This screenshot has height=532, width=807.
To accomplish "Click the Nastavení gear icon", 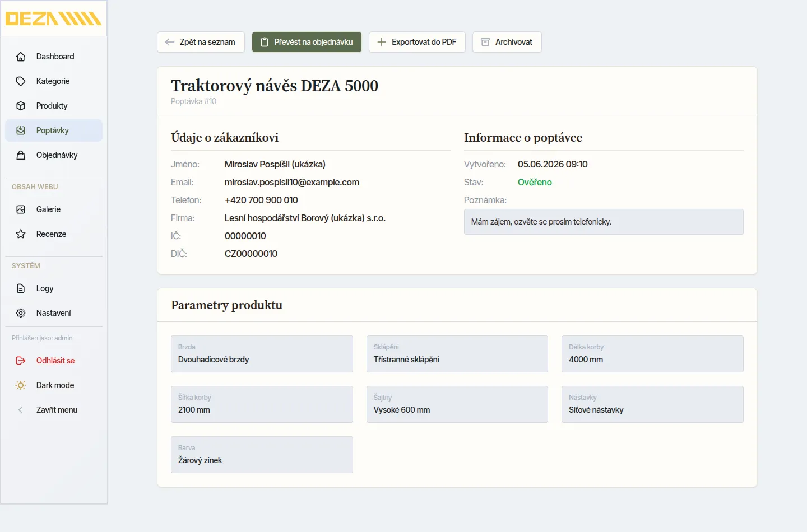I will [x=21, y=313].
